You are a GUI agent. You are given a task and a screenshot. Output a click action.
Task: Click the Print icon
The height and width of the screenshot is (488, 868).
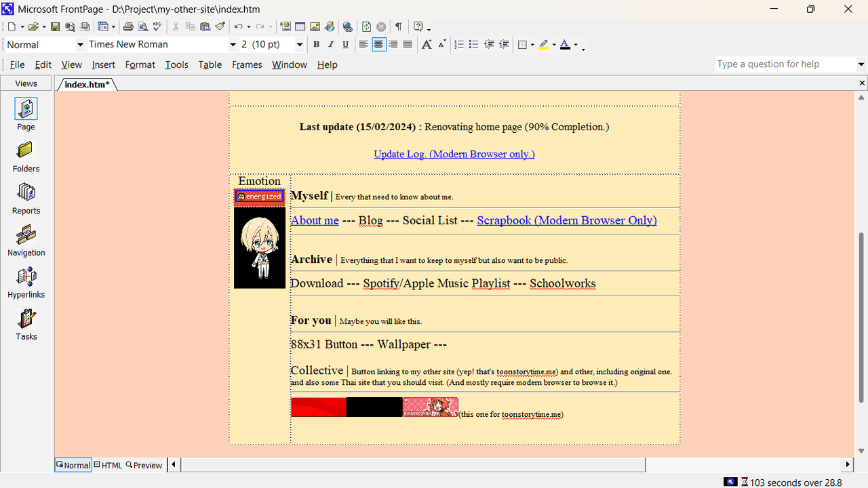(128, 27)
